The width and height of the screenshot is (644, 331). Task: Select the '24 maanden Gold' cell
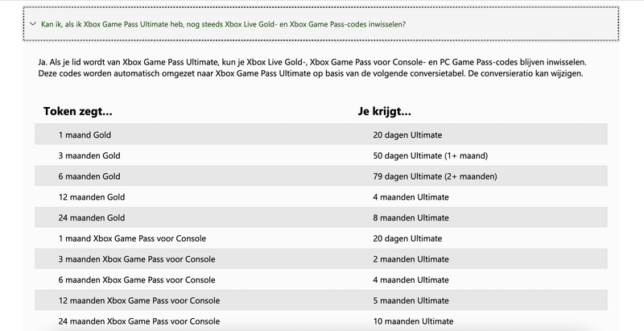(92, 217)
